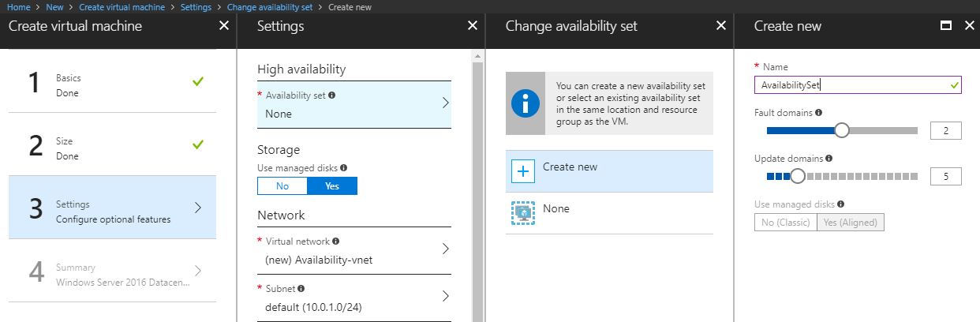Click the plus icon beside Create new
Image resolution: width=980 pixels, height=322 pixels.
click(x=523, y=170)
